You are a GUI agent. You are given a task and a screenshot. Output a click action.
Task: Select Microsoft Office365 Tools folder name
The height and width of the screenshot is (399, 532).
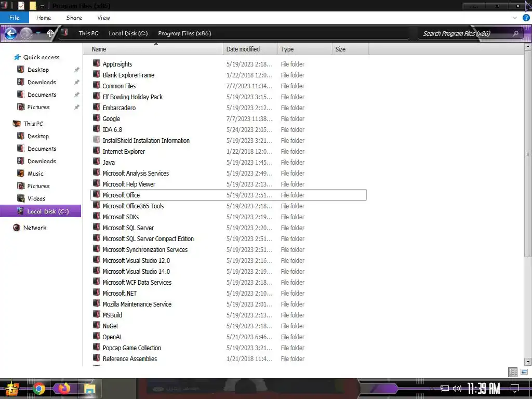(133, 206)
